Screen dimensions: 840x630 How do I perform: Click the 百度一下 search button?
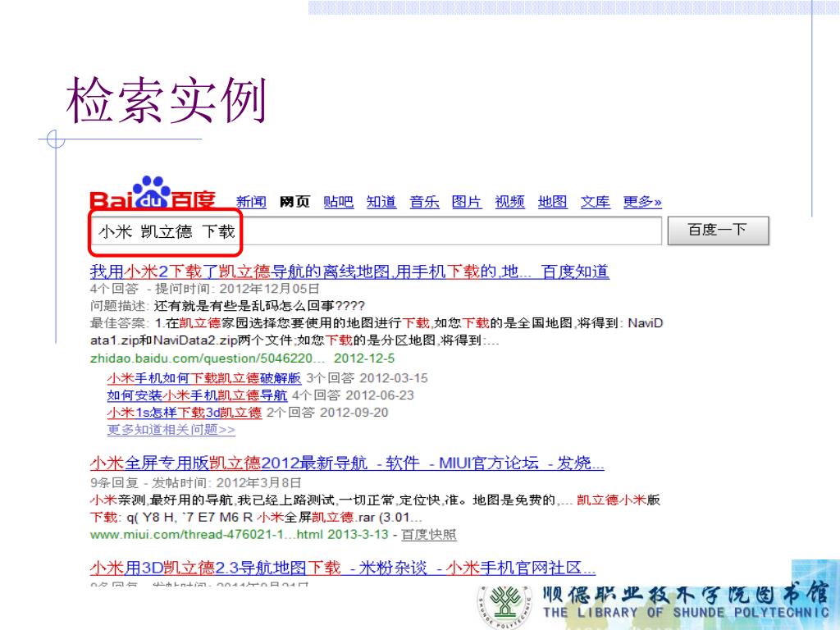click(x=718, y=231)
